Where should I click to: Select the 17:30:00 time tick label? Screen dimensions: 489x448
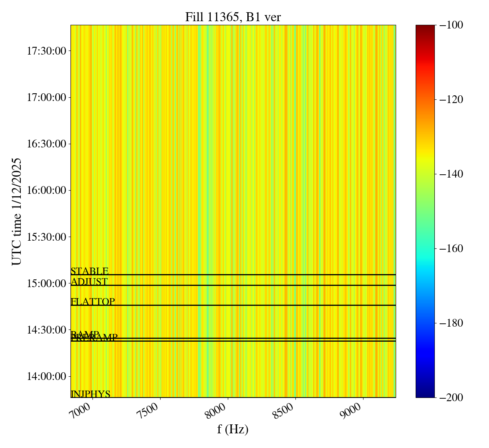46,51
